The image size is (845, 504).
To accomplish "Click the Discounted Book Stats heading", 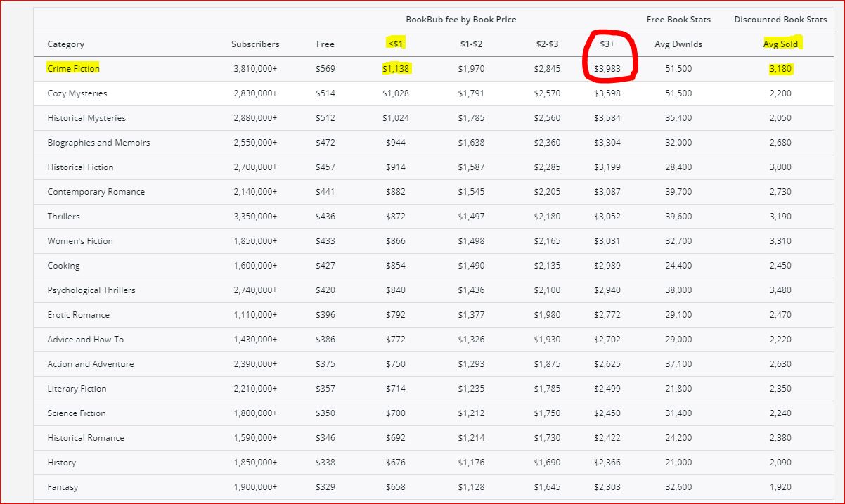I will click(x=780, y=20).
